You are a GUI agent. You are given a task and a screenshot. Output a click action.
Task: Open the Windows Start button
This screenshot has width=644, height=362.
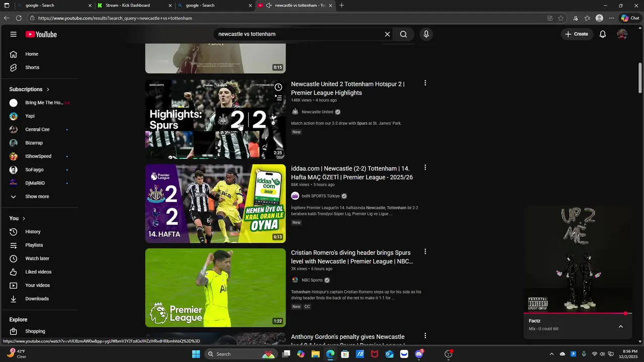[x=196, y=354]
